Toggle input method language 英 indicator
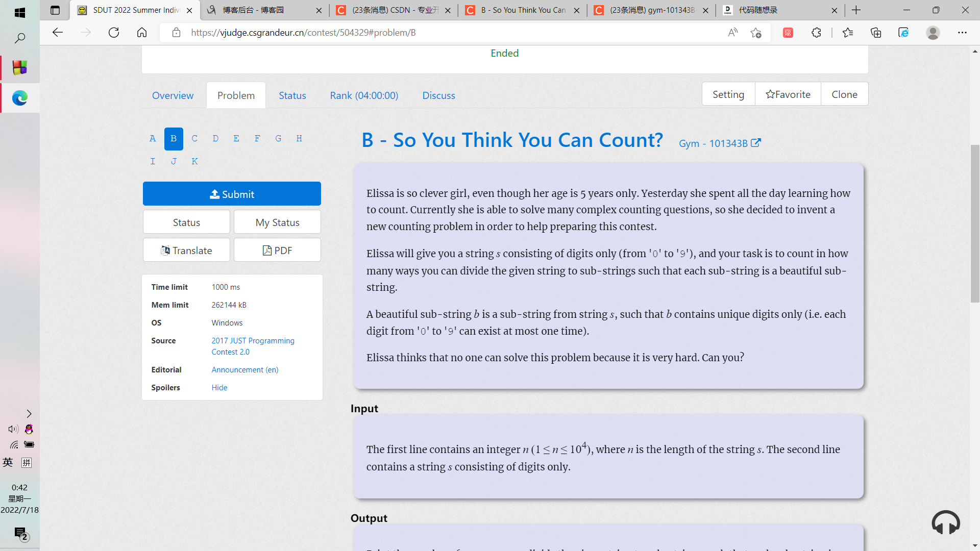 point(8,463)
